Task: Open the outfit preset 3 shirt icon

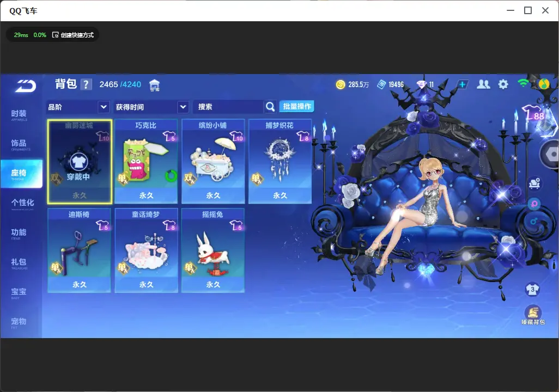Action: 533,289
